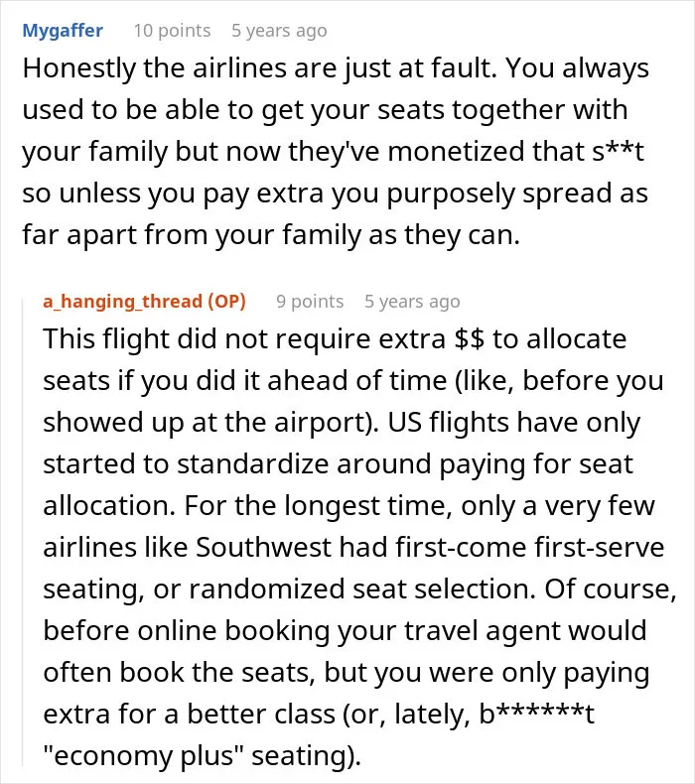695x784 pixels.
Task: Collapse the reply thread using its vertical line
Action: click(x=23, y=531)
